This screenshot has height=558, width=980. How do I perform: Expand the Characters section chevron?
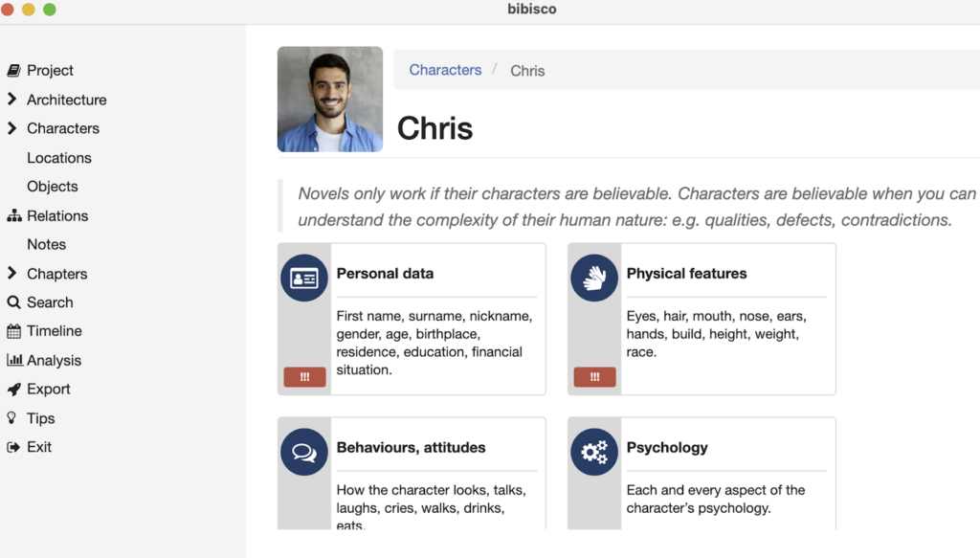click(x=12, y=128)
